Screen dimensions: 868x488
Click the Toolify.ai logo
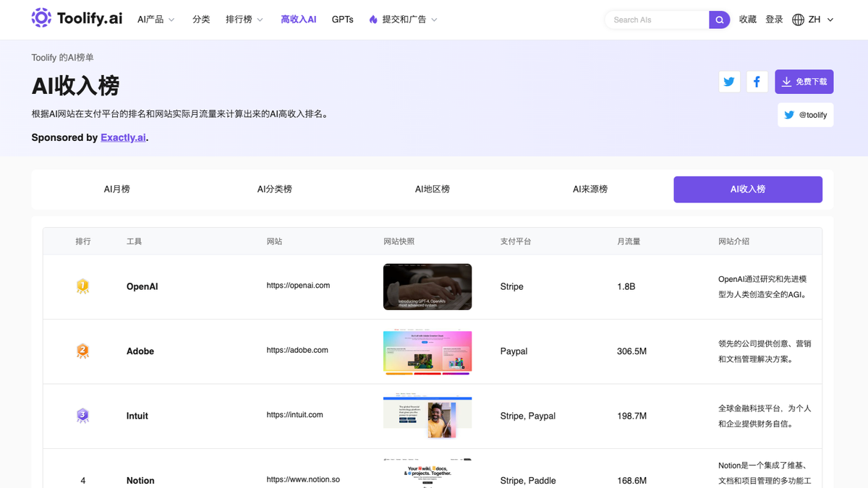77,19
